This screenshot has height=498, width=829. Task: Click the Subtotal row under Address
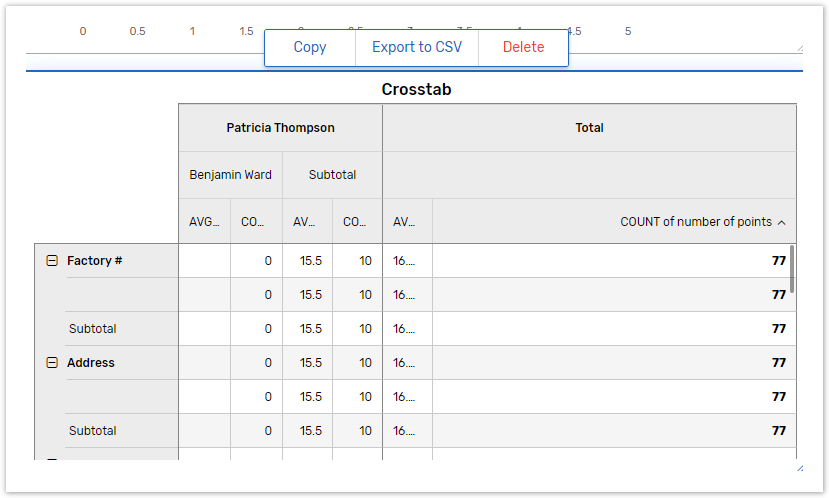tap(93, 431)
